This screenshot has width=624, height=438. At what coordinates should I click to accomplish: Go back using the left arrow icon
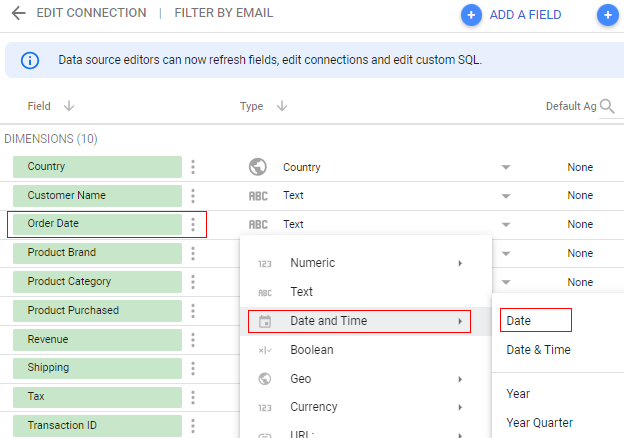18,13
